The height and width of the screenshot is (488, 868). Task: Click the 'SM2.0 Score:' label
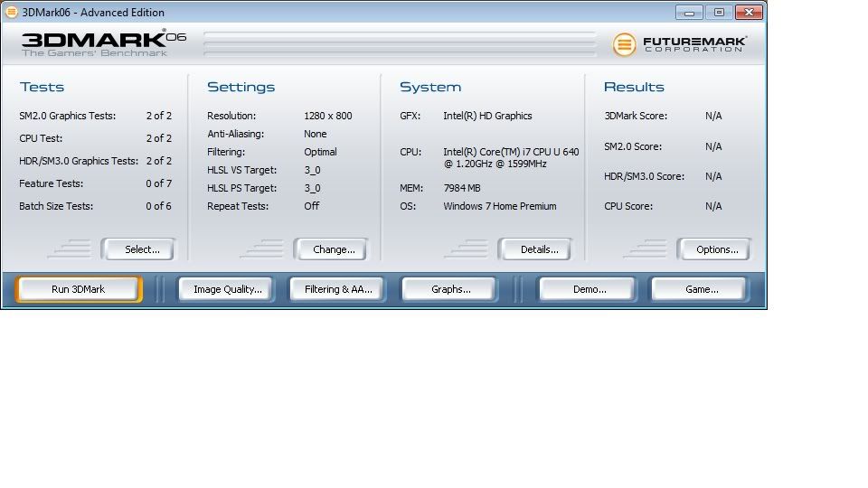point(633,146)
